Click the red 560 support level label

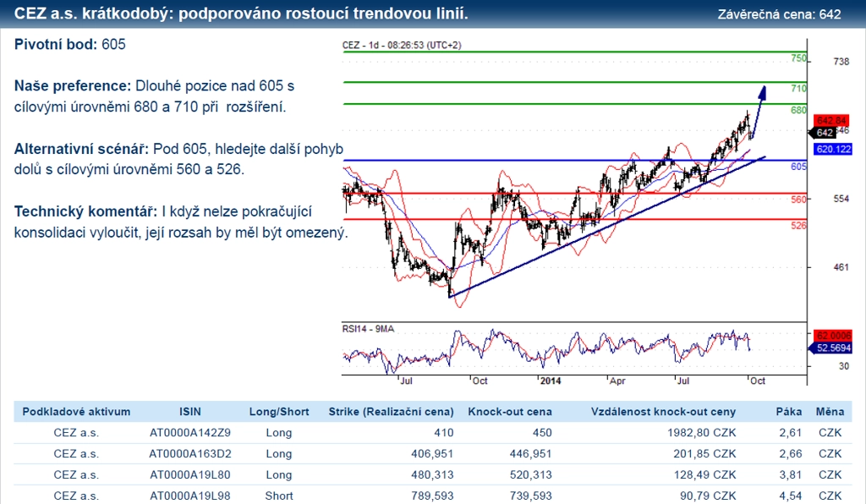coord(798,199)
